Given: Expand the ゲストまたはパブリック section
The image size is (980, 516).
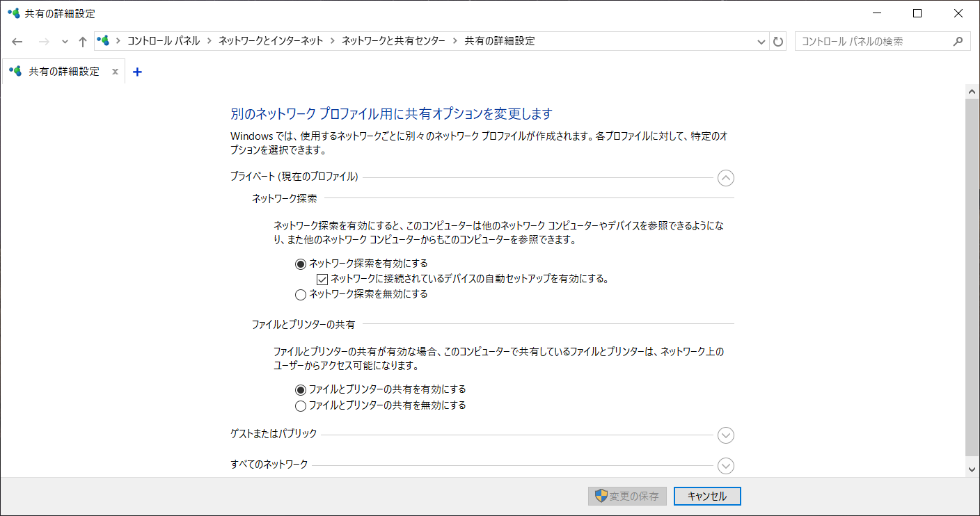Looking at the screenshot, I should click(x=725, y=435).
